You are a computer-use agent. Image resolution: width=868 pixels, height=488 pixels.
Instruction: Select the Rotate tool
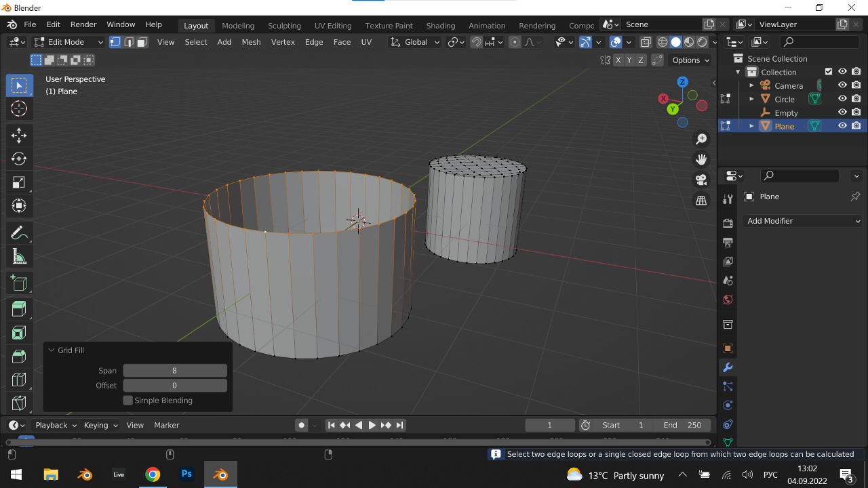19,159
